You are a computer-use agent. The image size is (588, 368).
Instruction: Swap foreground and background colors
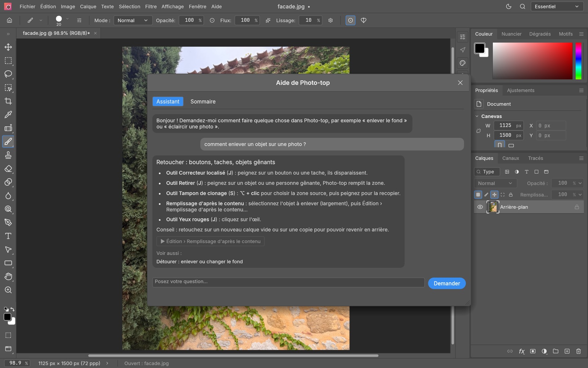(x=12, y=309)
